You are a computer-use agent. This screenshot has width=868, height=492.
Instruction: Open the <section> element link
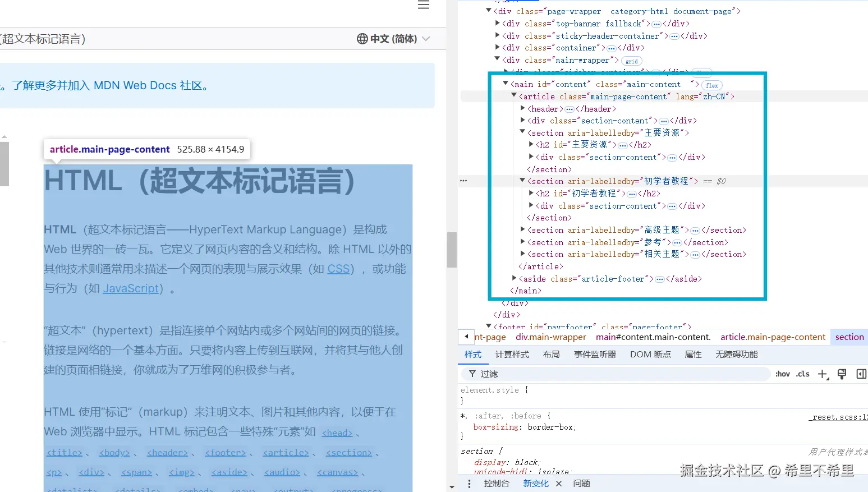(349, 452)
